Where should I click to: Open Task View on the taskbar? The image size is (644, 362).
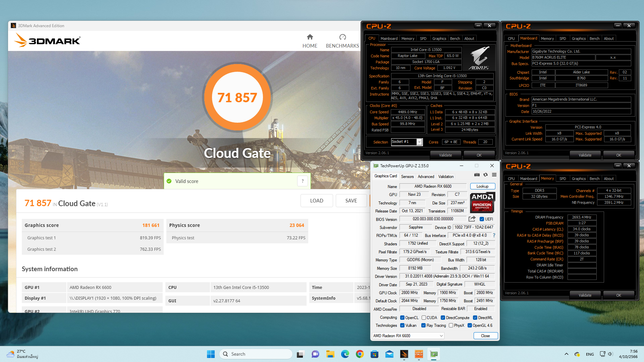301,354
